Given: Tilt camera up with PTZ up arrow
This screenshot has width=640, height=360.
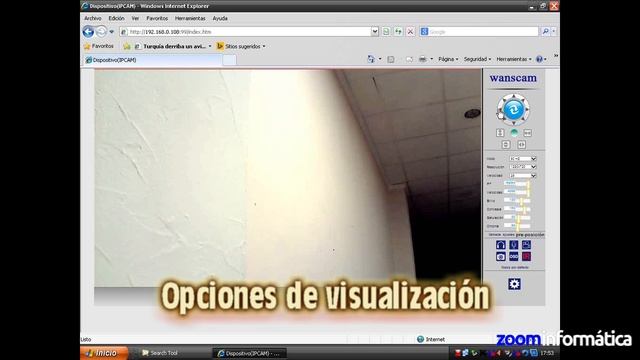Looking at the screenshot, I should 513,97.
